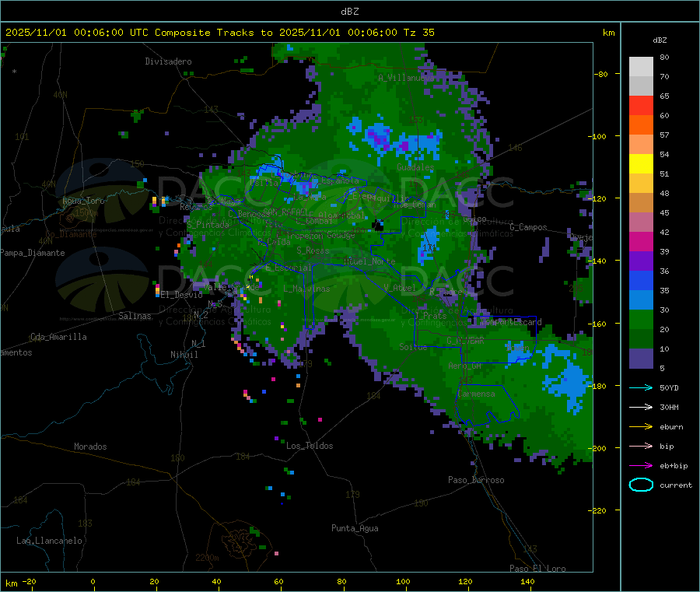Select the light blue swatch above green
The image size is (700, 592).
pos(641,300)
